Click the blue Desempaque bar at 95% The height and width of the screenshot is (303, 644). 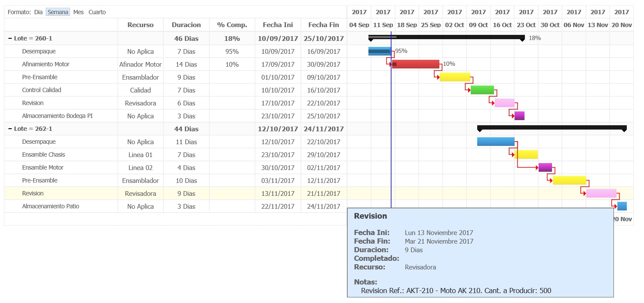[379, 51]
